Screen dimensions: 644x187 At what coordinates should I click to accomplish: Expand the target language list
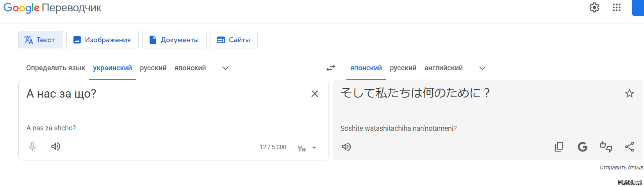click(x=482, y=68)
